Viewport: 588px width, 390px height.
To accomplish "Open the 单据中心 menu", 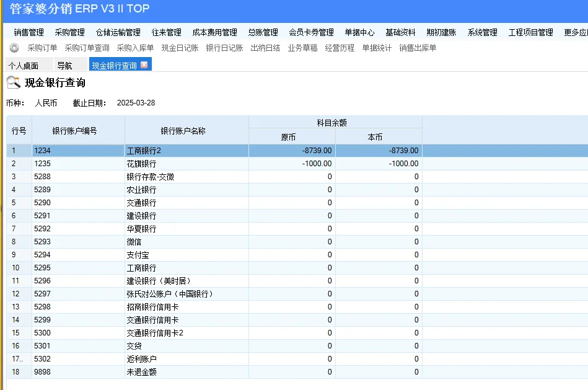I will point(359,32).
